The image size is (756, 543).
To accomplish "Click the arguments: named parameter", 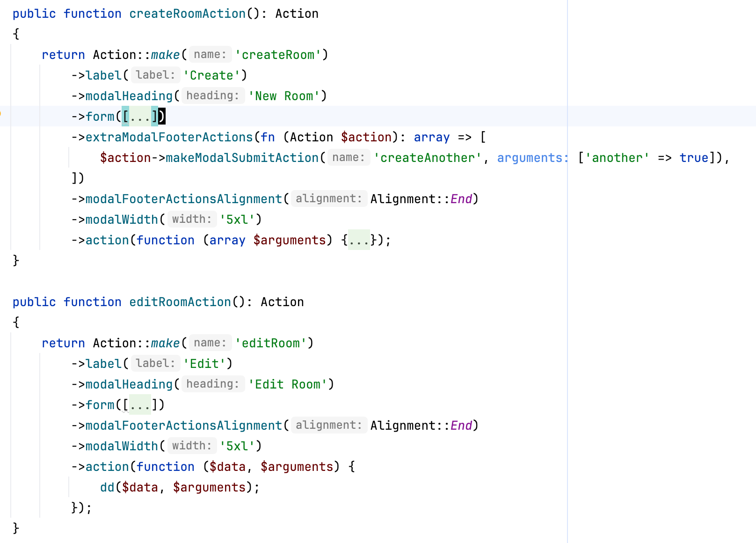I will [x=533, y=158].
